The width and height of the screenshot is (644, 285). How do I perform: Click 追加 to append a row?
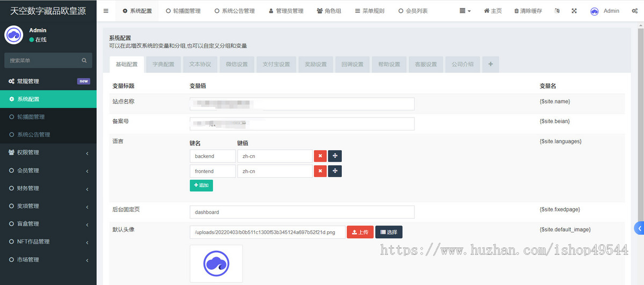tap(201, 185)
